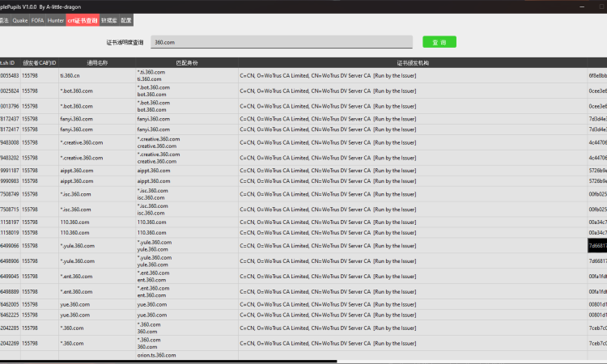Focus the domain field containing 360.com
The image size is (607, 364).
pyautogui.click(x=282, y=42)
